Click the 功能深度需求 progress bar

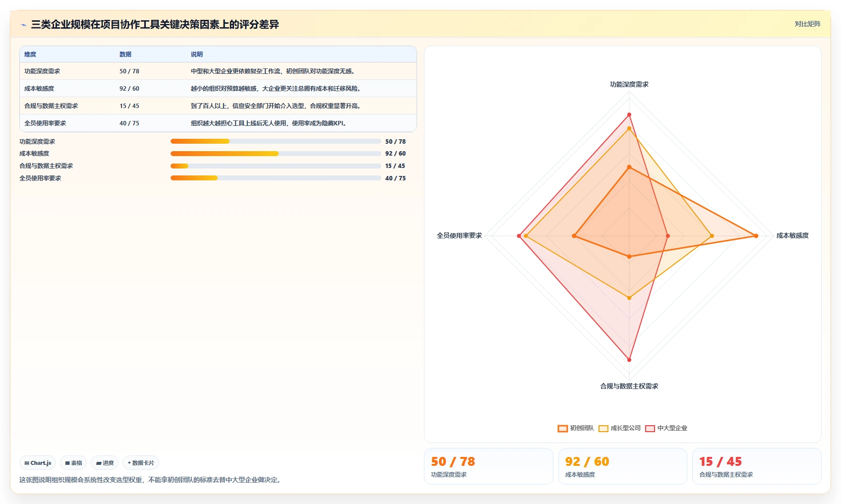tap(276, 141)
